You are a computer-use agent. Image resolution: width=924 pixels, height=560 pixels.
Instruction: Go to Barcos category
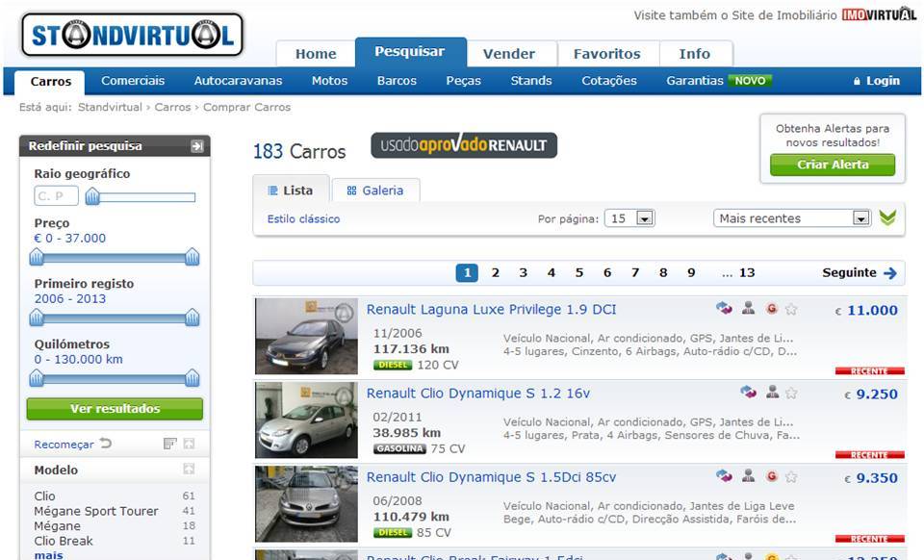(x=397, y=81)
